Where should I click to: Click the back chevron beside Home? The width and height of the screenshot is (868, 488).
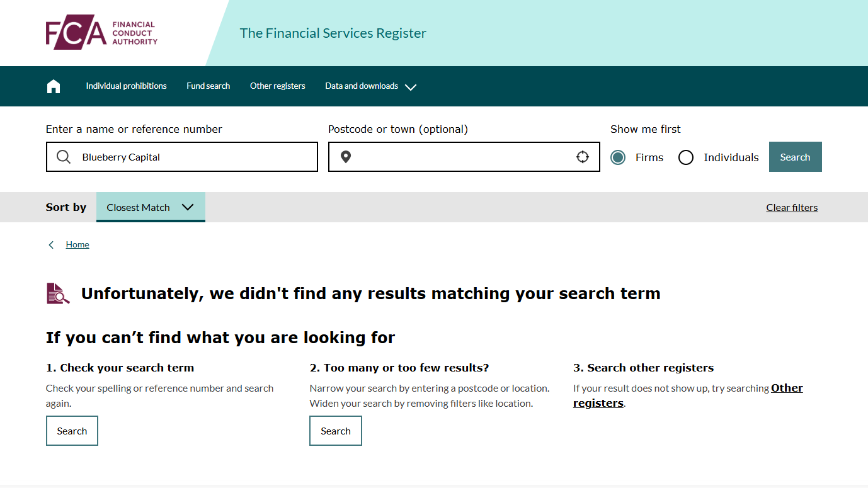click(51, 245)
